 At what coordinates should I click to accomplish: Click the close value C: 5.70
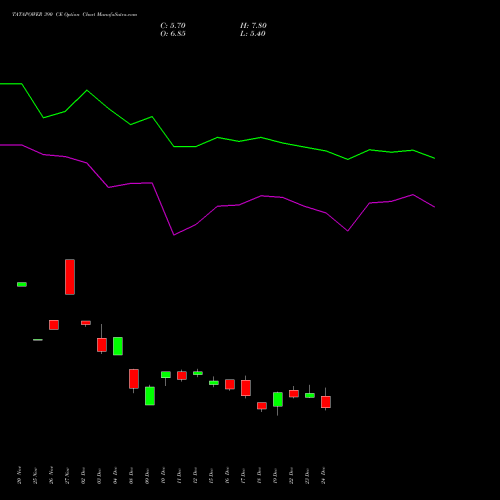click(x=173, y=26)
